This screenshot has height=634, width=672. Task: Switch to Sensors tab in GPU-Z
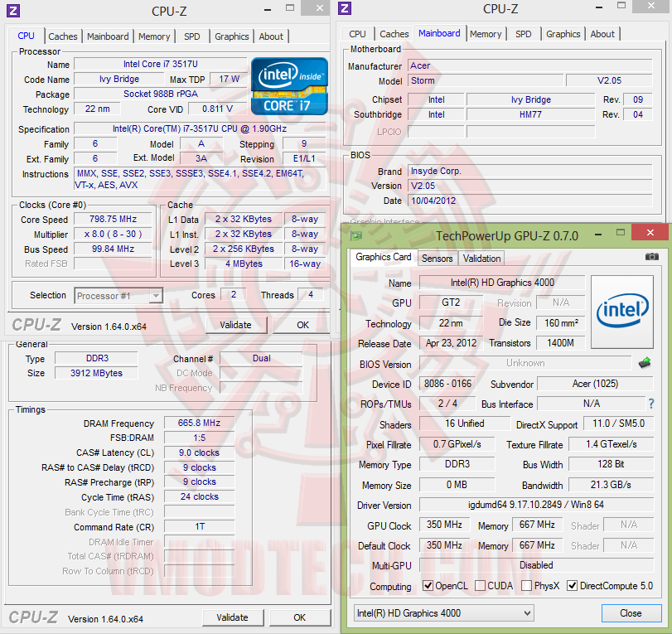[x=438, y=258]
